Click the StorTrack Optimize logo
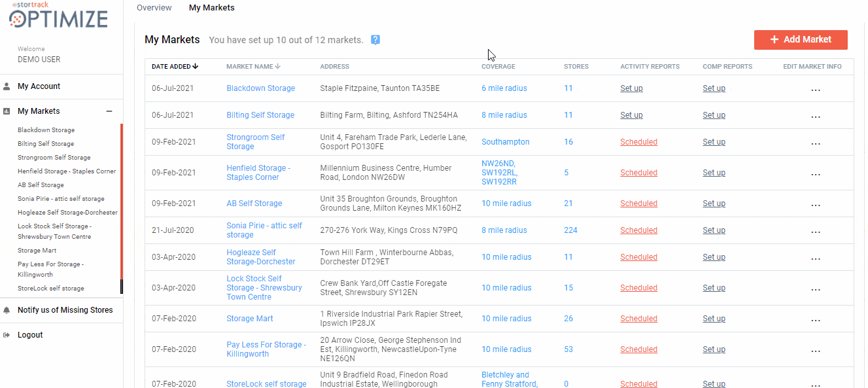 tap(58, 16)
